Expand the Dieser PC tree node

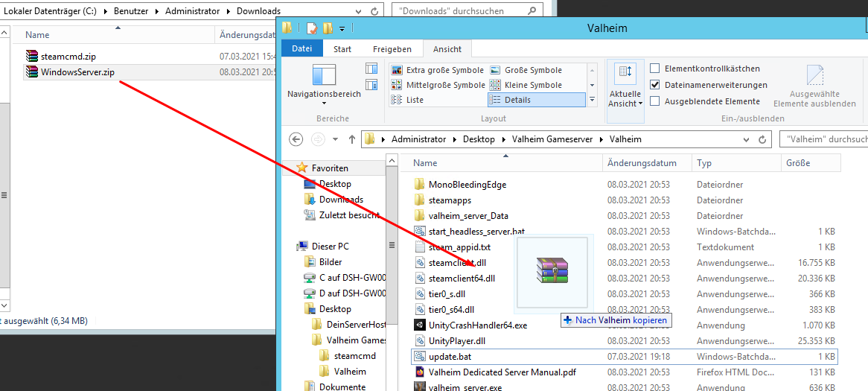click(x=290, y=247)
